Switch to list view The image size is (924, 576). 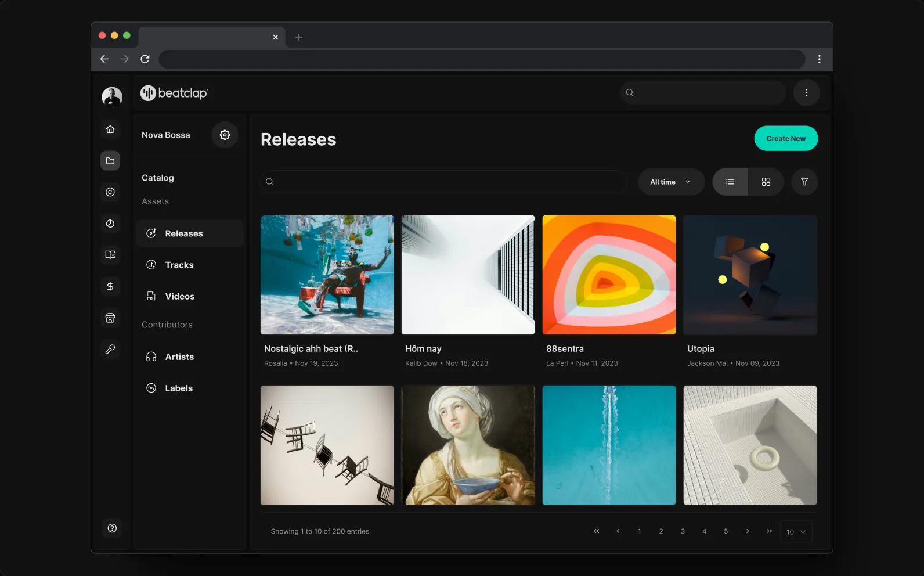[730, 182]
